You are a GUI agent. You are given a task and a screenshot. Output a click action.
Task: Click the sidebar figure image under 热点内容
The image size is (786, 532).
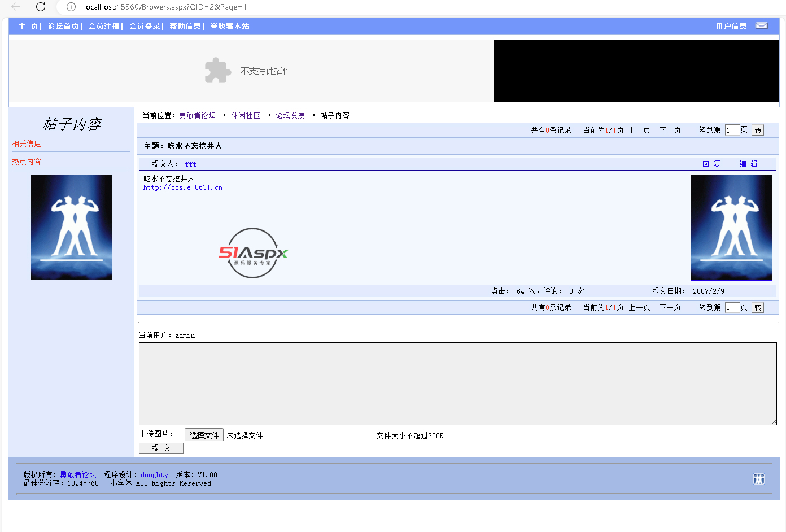[71, 228]
